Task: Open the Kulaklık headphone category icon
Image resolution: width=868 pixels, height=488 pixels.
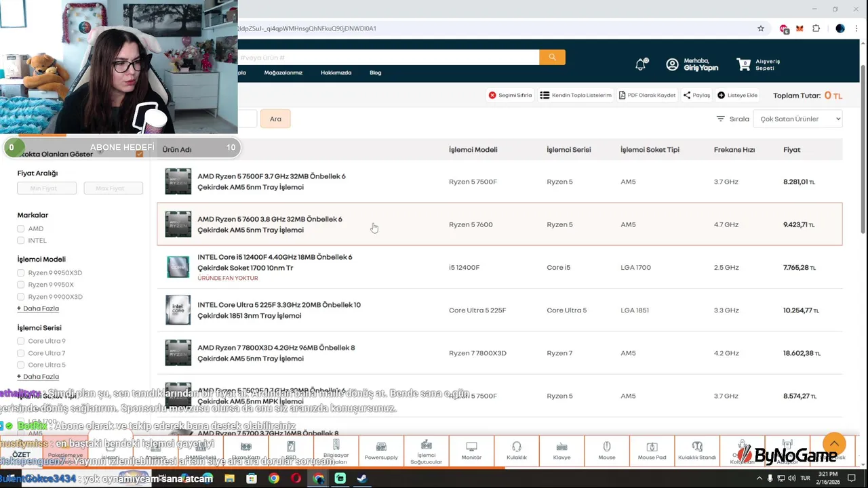Action: coord(517,451)
